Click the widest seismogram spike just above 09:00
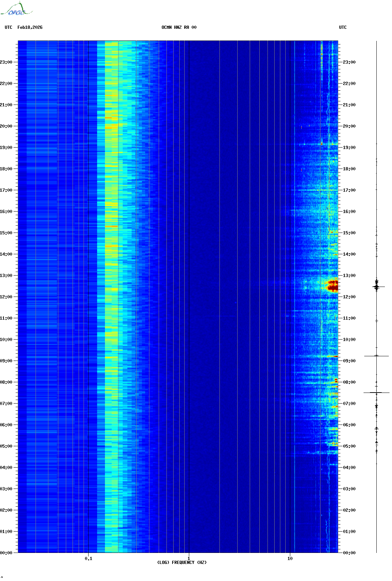Viewport: 392px width, 581px height. [376, 356]
